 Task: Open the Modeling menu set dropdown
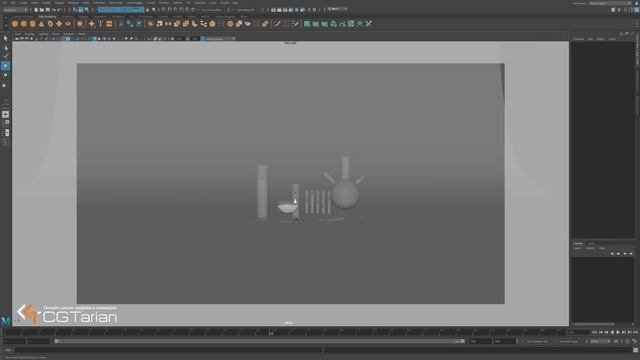click(16, 10)
